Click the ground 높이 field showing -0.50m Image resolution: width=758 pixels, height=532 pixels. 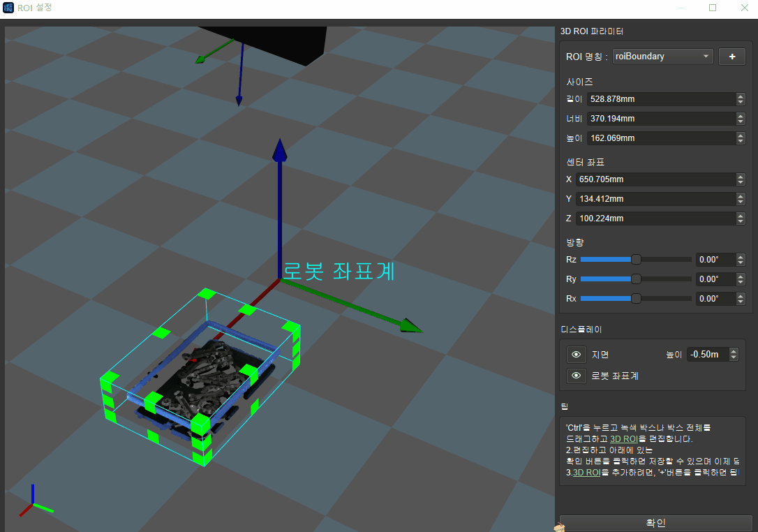click(708, 355)
